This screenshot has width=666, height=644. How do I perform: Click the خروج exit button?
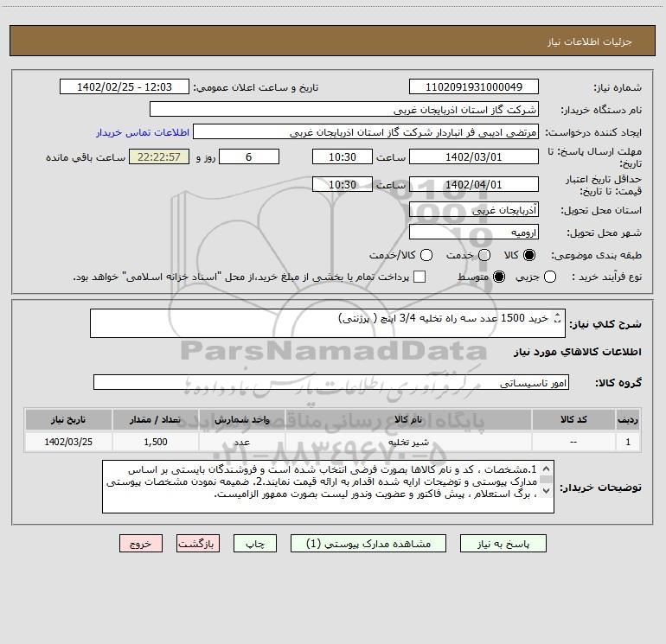pos(141,544)
